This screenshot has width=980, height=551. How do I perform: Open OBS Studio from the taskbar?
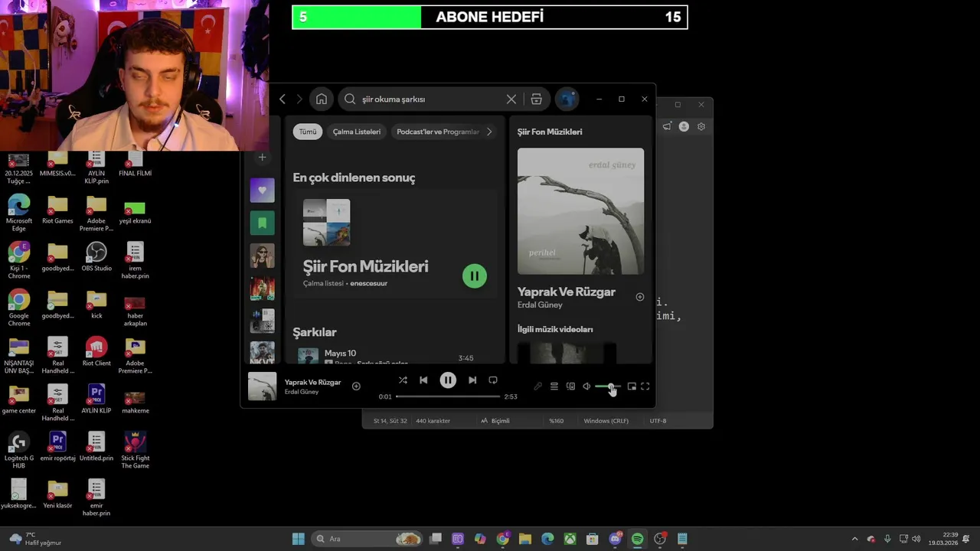660,539
